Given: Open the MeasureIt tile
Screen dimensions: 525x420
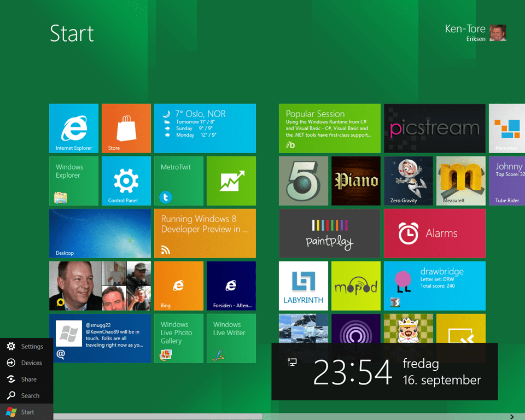Looking at the screenshot, I should (x=461, y=181).
